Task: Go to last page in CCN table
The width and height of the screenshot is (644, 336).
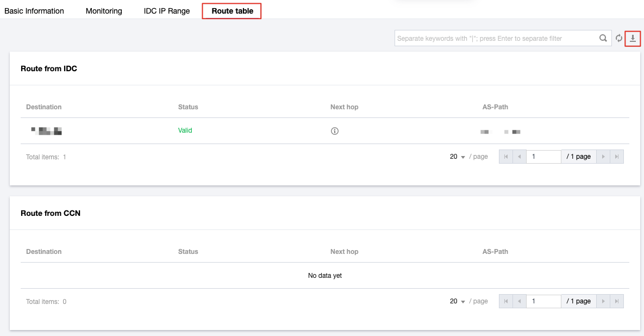Action: pyautogui.click(x=617, y=301)
